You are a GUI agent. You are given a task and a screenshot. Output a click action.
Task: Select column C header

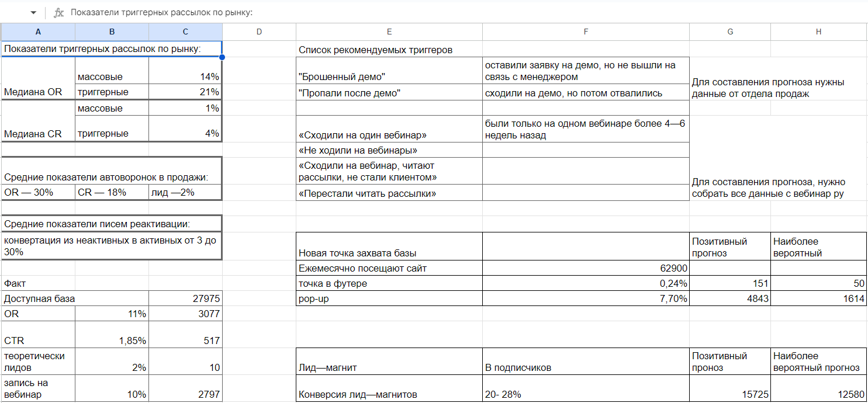click(185, 32)
